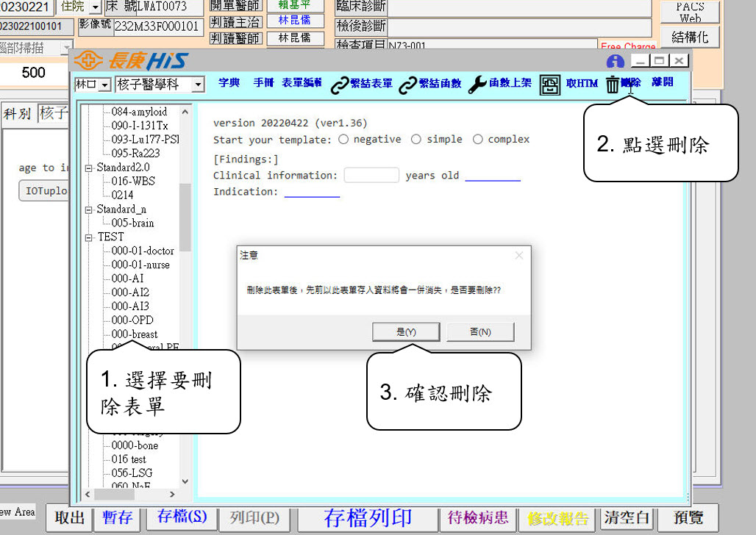The width and height of the screenshot is (756, 535).
Task: Close the 注意 dialog with X
Action: (x=519, y=256)
